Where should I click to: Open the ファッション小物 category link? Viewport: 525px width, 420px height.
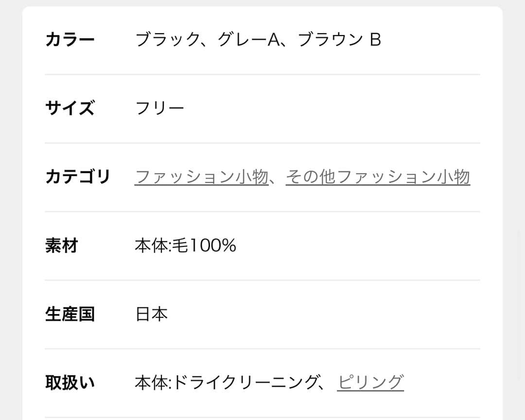(201, 177)
